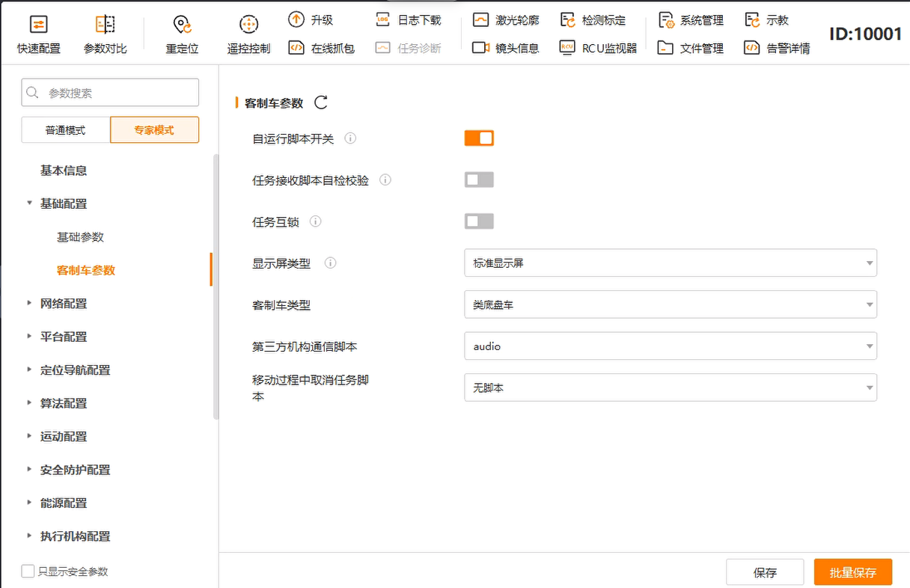Open the 第三方机构通信脚本 dropdown

[x=671, y=346]
